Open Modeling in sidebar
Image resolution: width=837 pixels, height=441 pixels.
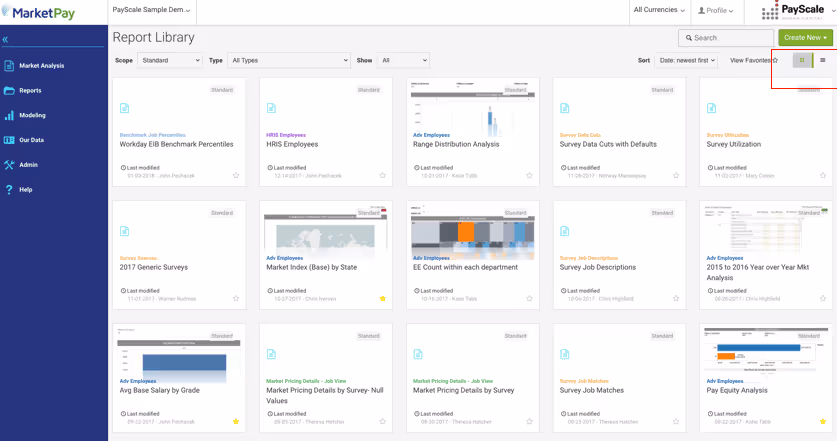[32, 115]
